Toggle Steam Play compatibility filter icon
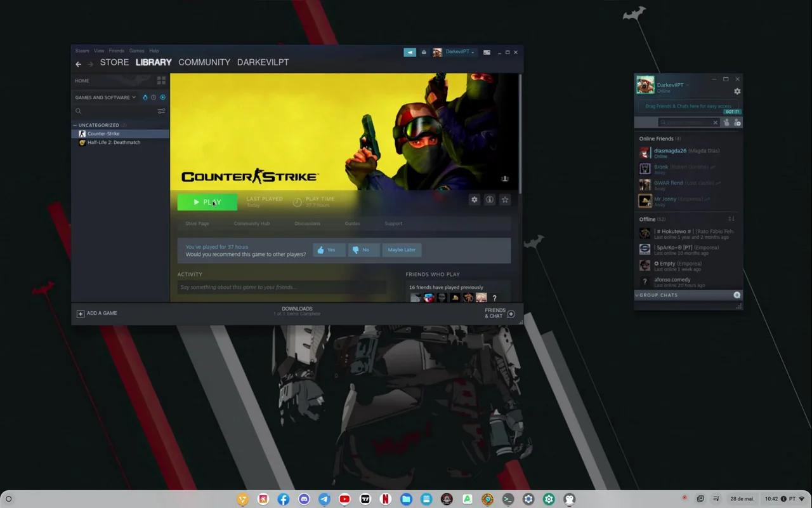 tap(145, 97)
